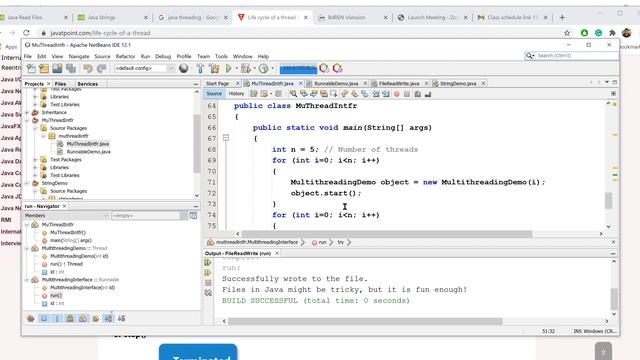Collapse MultithreadingInterface class in Navigator

pos(27,280)
